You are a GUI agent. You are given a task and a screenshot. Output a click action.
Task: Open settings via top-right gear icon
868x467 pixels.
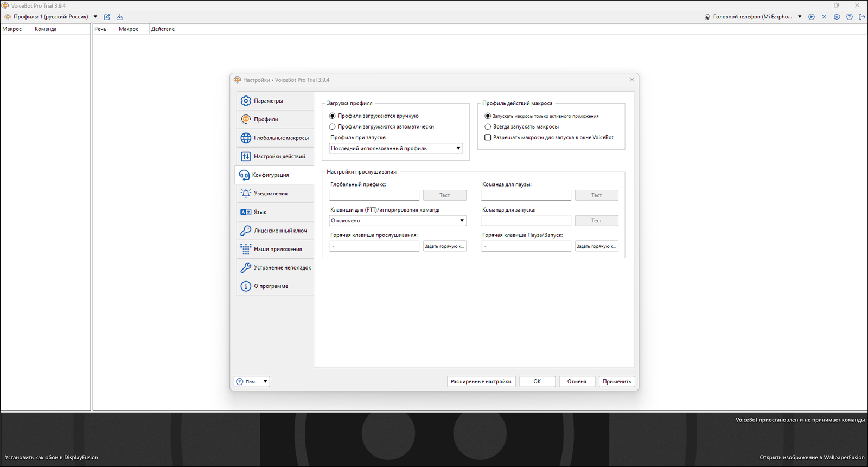[837, 17]
